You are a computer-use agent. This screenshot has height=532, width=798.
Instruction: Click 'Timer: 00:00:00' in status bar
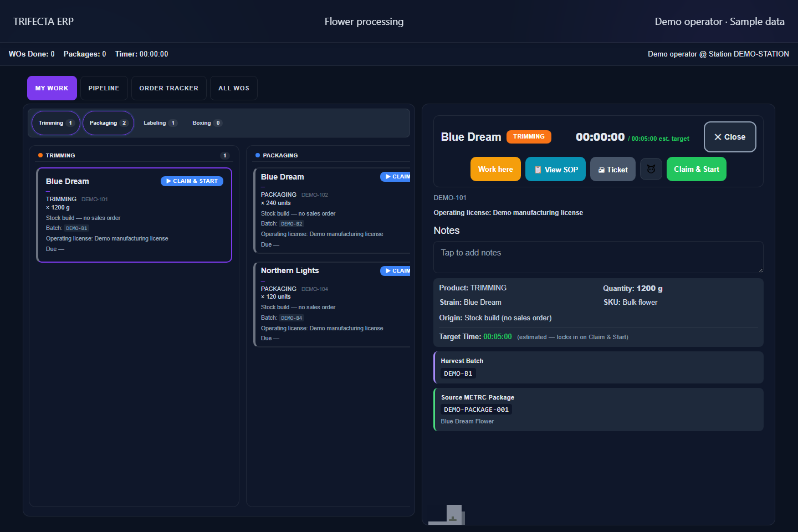(142, 54)
